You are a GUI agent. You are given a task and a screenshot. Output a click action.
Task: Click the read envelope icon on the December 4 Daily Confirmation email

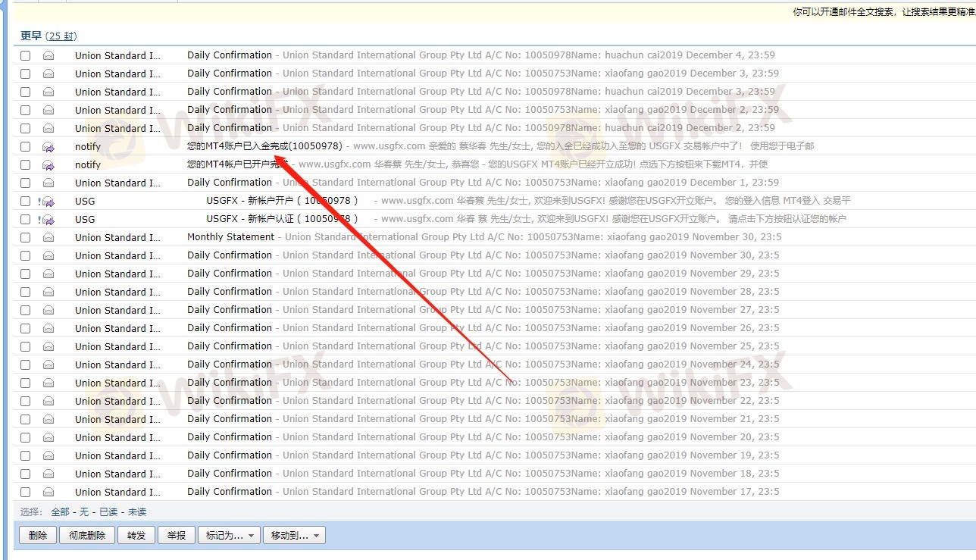[x=48, y=55]
